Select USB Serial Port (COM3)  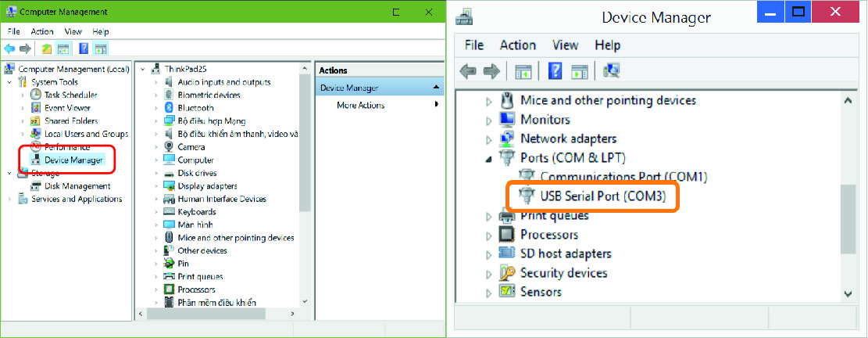[602, 196]
